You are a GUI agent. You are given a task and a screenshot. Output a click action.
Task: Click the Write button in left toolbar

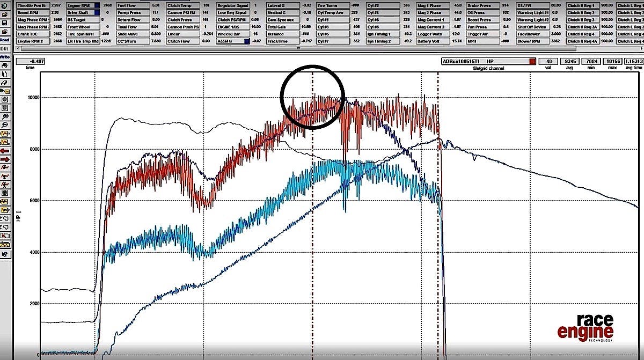click(4, 56)
